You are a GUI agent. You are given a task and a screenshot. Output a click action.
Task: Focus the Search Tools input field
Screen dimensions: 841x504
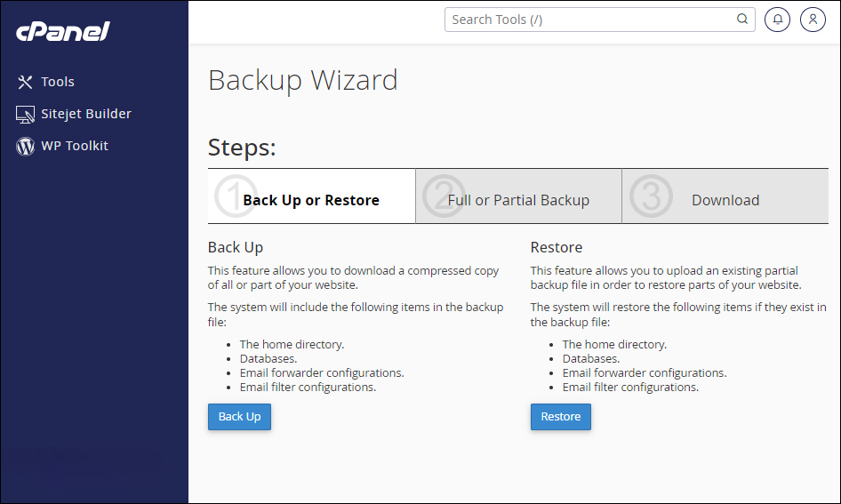pos(600,20)
